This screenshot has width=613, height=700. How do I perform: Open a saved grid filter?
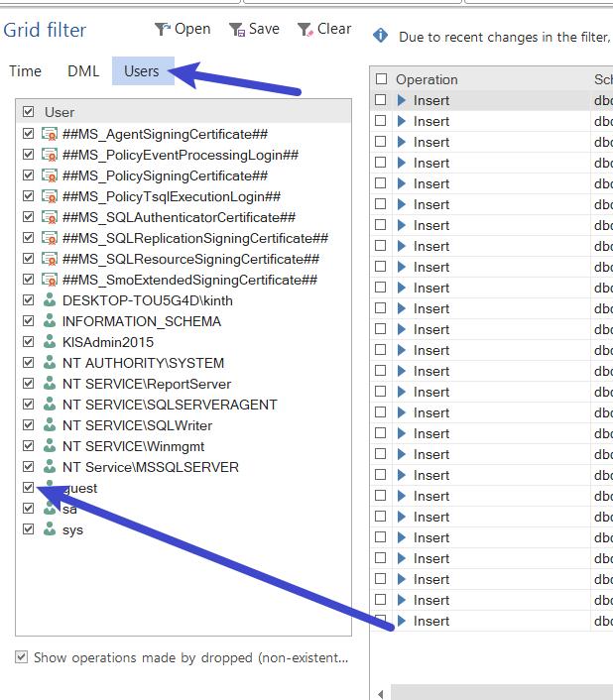[183, 29]
